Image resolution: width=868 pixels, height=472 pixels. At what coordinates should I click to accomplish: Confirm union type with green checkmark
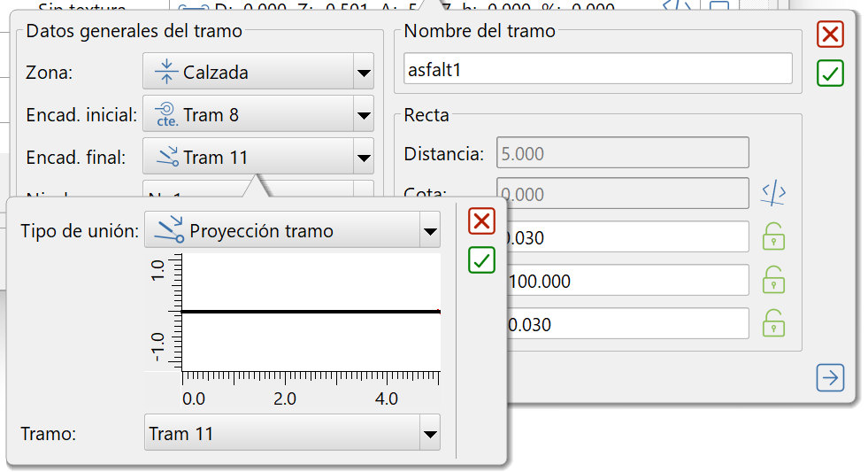[x=481, y=260]
